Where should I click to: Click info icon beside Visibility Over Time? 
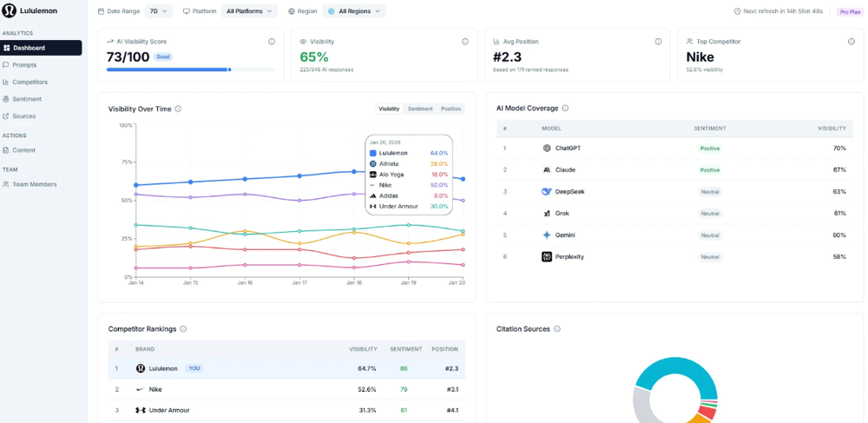(x=178, y=109)
